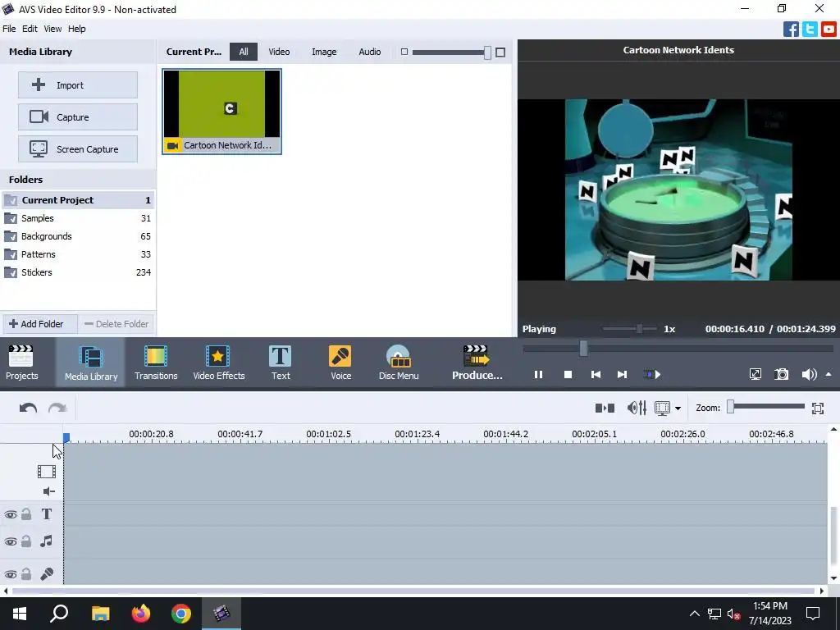
Task: Select the Backgrounds folder
Action: [x=78, y=236]
